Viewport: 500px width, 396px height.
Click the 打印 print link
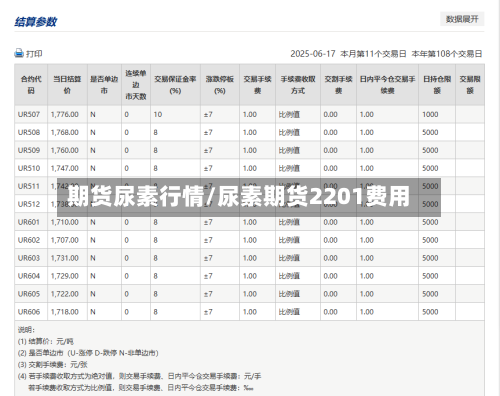coord(34,54)
